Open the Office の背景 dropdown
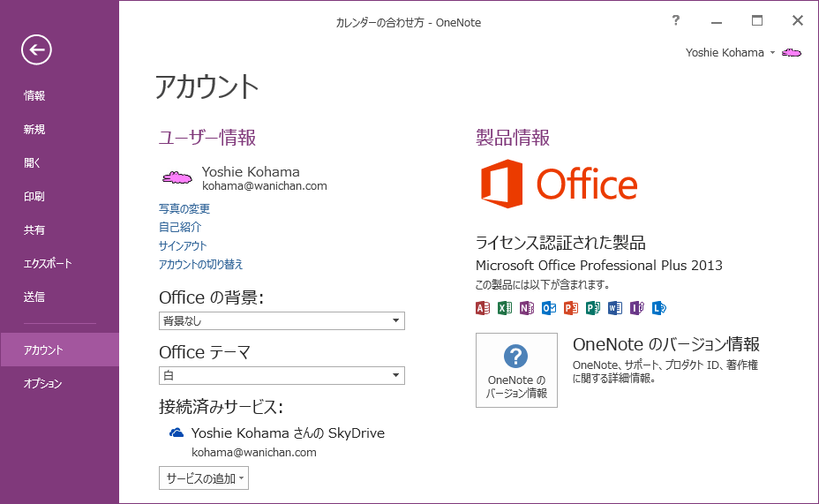 tap(282, 320)
